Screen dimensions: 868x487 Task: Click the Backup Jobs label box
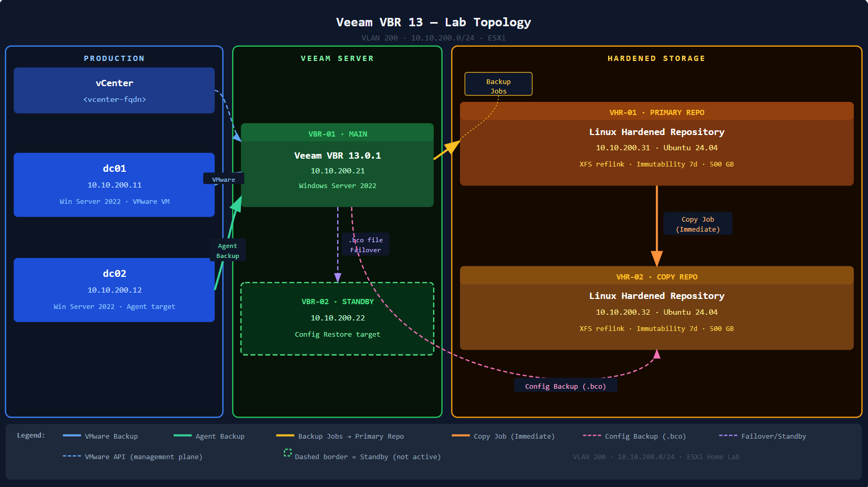click(x=498, y=84)
